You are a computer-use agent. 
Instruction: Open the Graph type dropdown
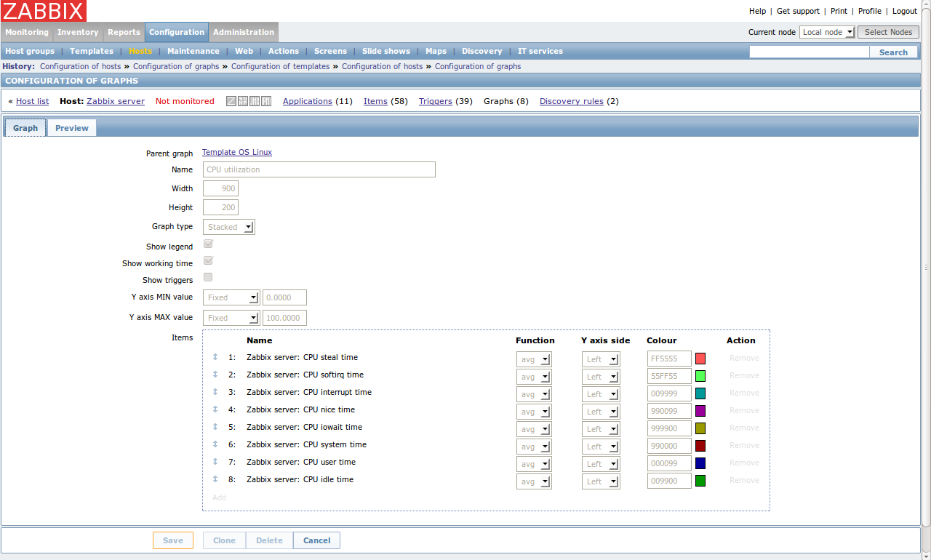[228, 227]
